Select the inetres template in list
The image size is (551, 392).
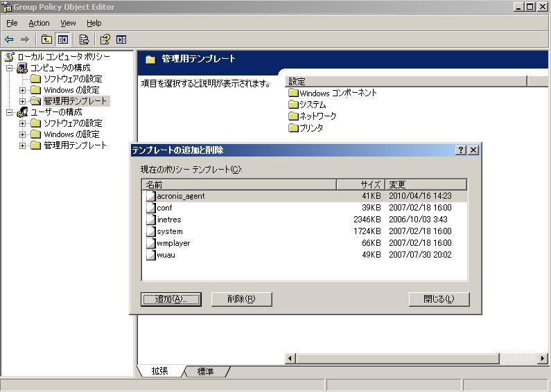pyautogui.click(x=168, y=220)
